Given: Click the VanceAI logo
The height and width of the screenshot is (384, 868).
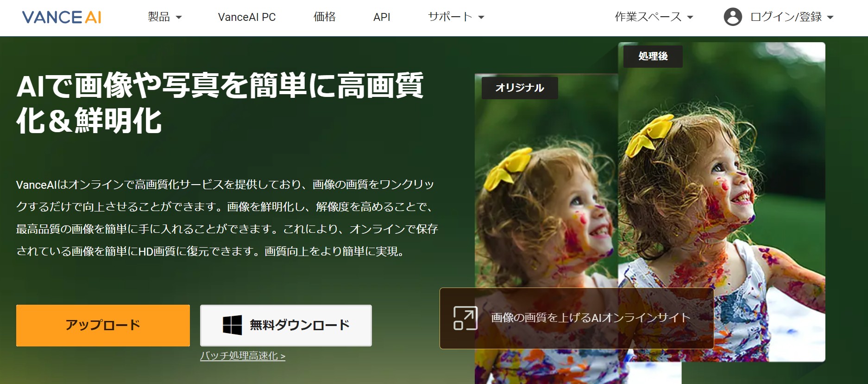Looking at the screenshot, I should (62, 17).
